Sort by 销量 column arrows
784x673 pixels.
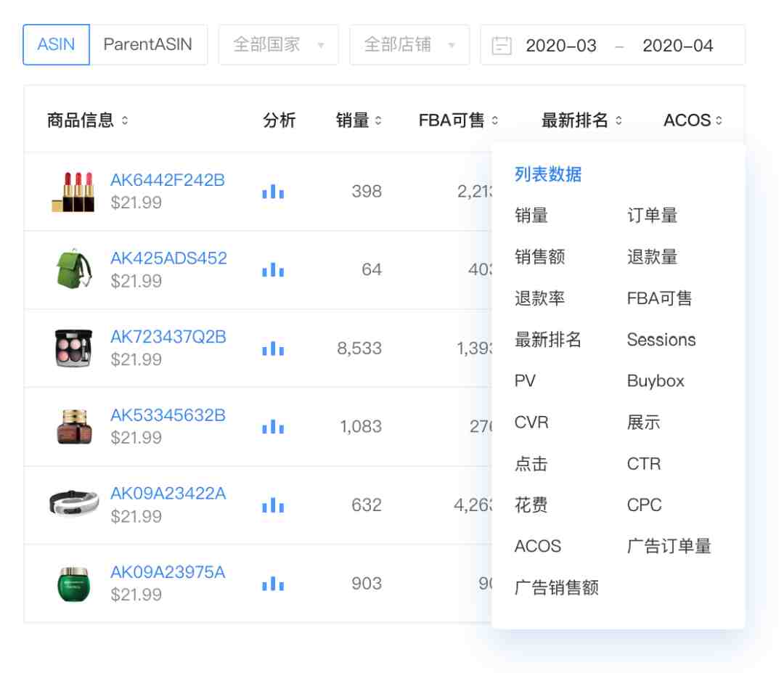click(x=378, y=121)
